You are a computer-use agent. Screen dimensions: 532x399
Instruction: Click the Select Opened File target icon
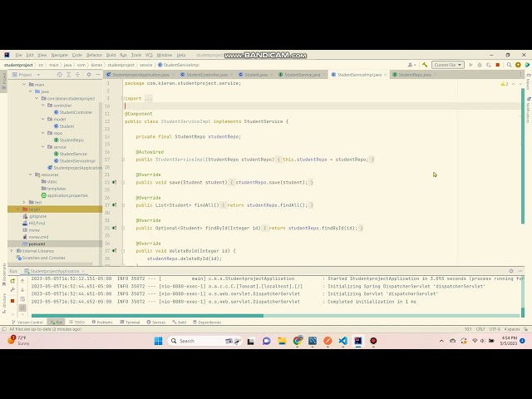tap(59, 75)
